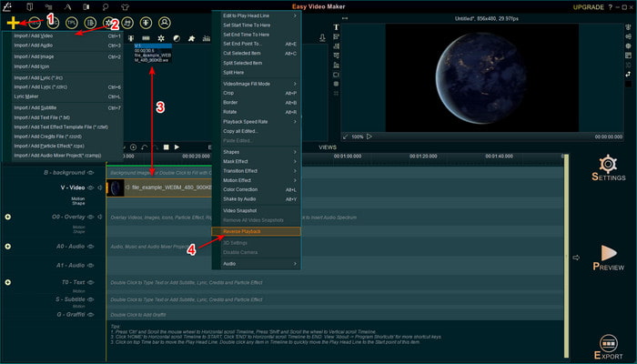Open the t-shirt skin icon in title bar

tap(125, 7)
